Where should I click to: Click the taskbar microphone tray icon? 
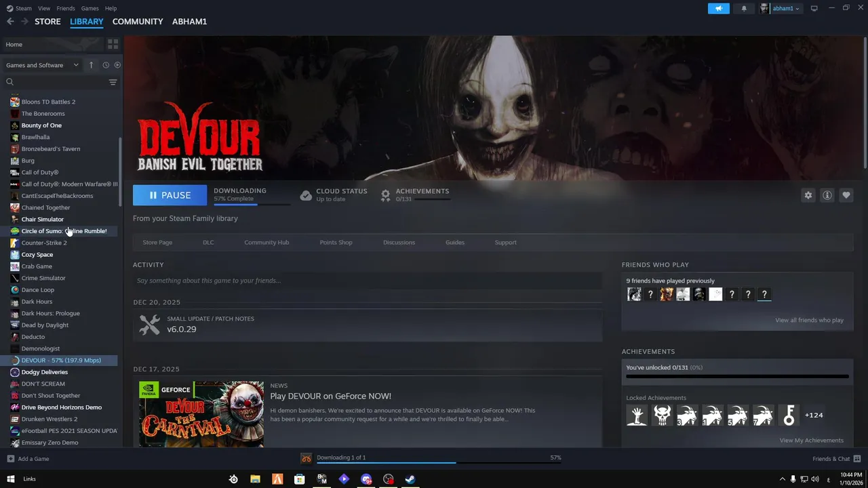[793, 479]
